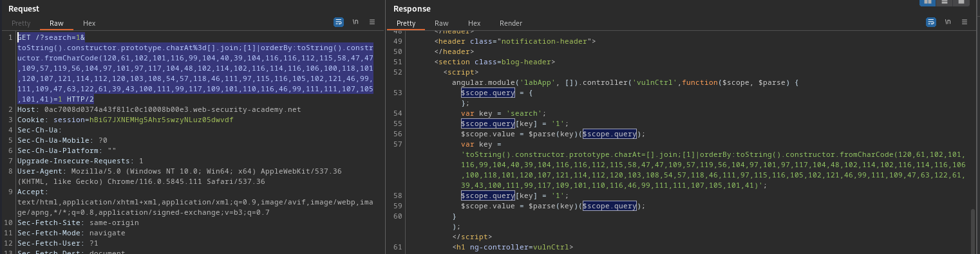Click the 'GET /?search=1&' request line
Image resolution: width=980 pixels, height=254 pixels.
[51, 37]
